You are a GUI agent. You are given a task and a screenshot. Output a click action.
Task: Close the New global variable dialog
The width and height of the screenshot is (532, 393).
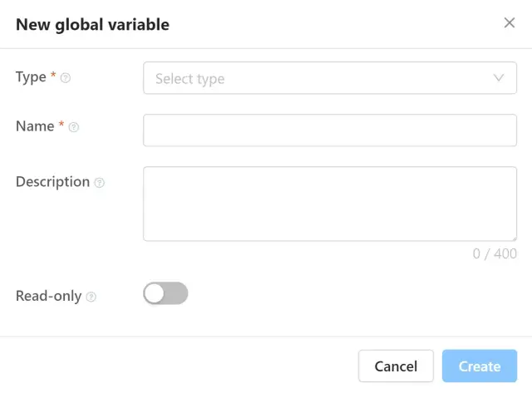[510, 23]
